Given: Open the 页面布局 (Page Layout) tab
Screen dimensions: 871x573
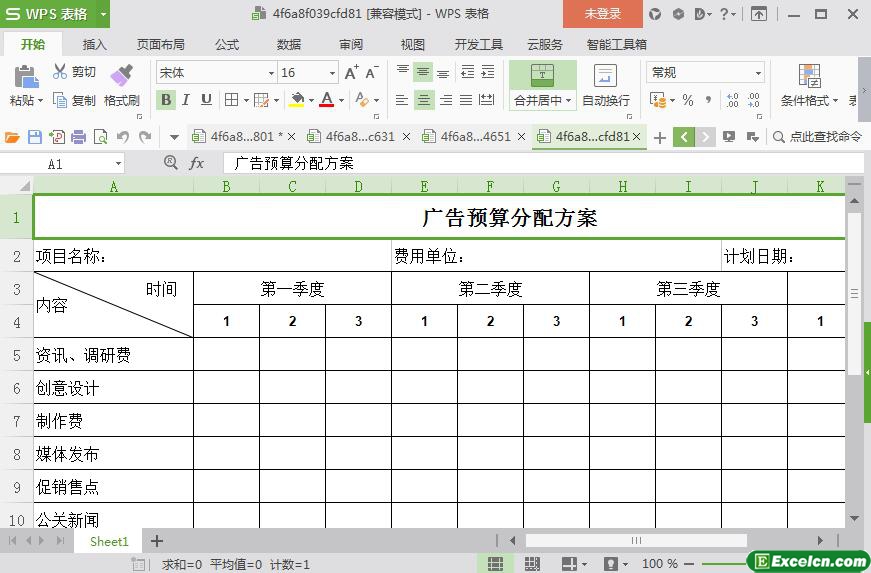Looking at the screenshot, I should pos(161,44).
